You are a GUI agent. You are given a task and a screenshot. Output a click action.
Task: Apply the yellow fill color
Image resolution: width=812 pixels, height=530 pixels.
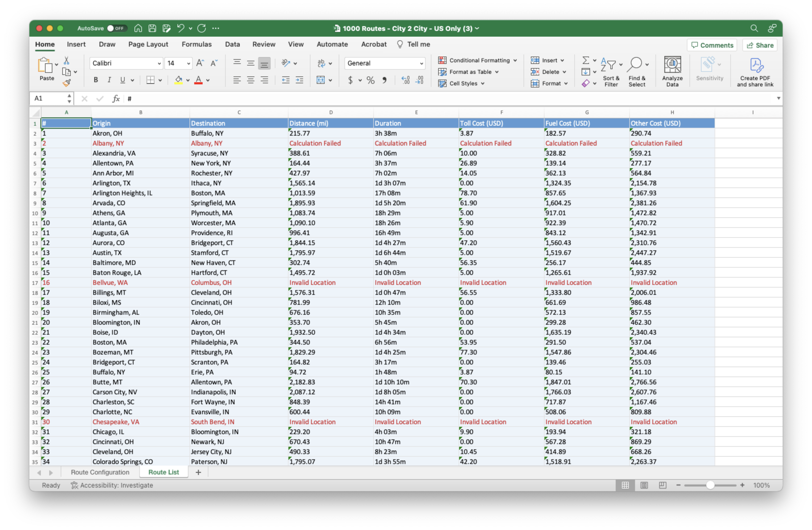point(179,80)
